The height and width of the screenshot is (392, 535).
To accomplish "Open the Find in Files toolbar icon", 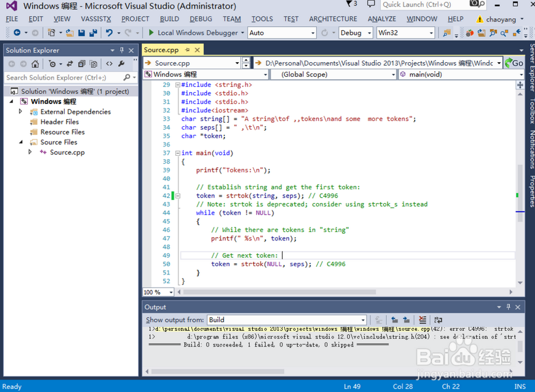I will pyautogui.click(x=447, y=33).
